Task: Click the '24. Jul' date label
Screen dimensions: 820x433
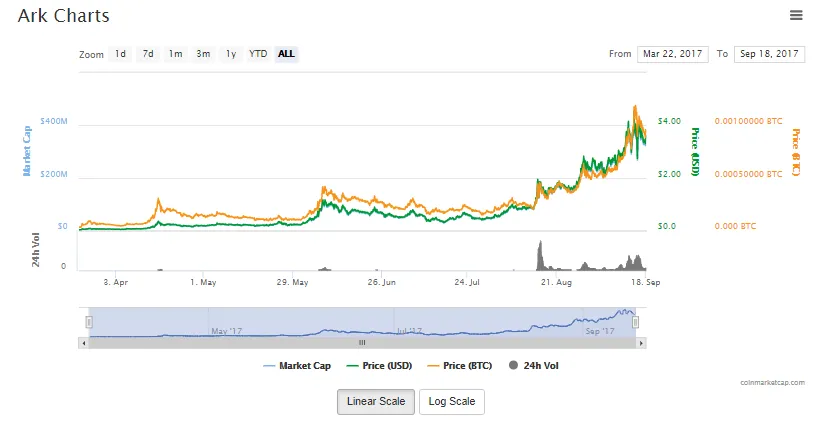Action: click(x=467, y=282)
